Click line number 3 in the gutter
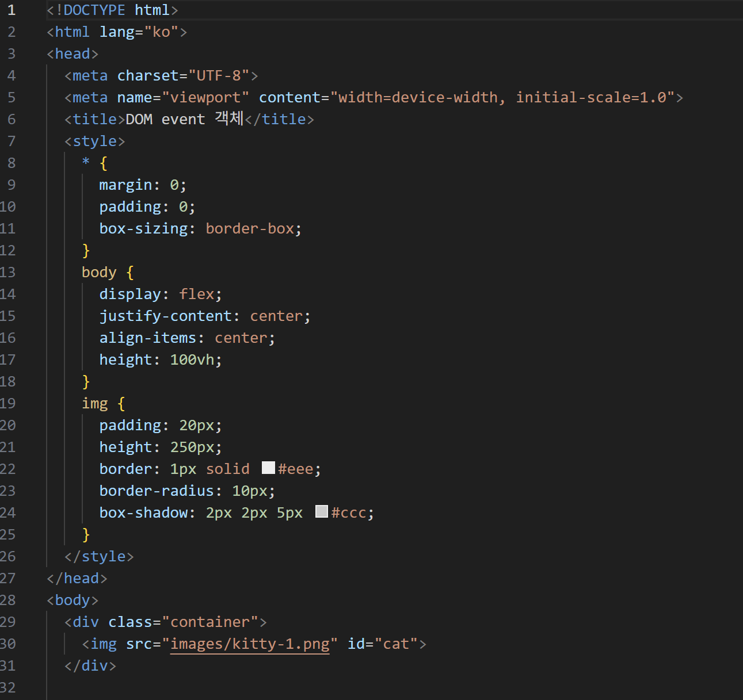743x700 pixels. tap(12, 53)
